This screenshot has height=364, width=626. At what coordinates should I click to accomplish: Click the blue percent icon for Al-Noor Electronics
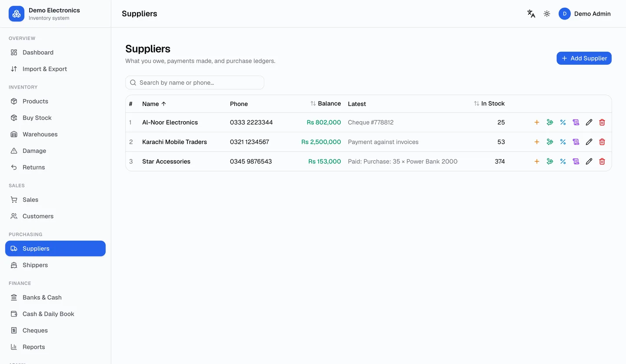[563, 122]
